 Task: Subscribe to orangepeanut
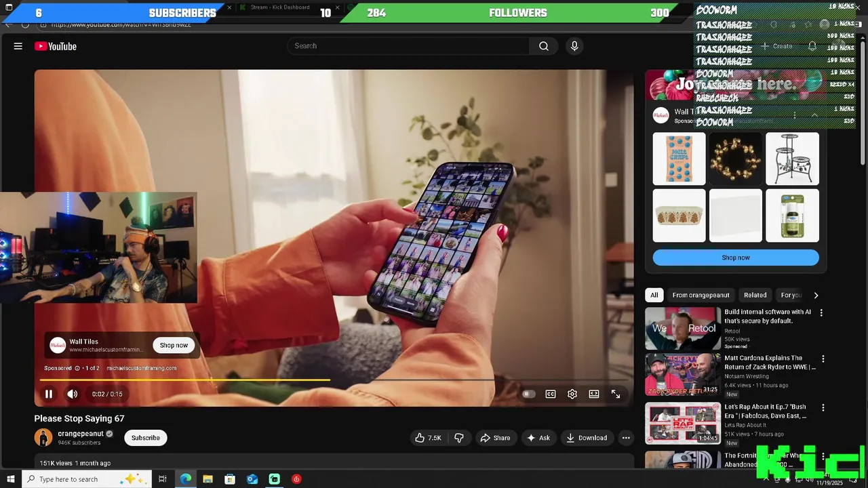pos(146,438)
